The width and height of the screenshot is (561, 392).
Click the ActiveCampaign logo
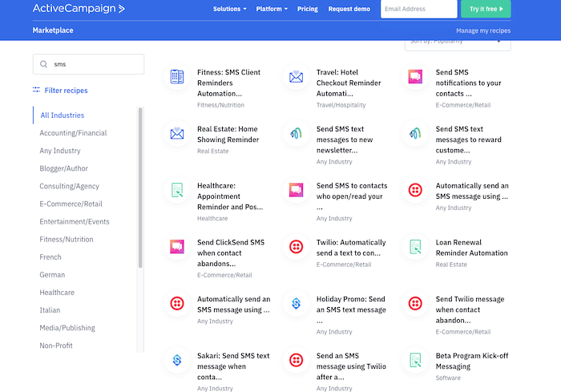tap(79, 9)
